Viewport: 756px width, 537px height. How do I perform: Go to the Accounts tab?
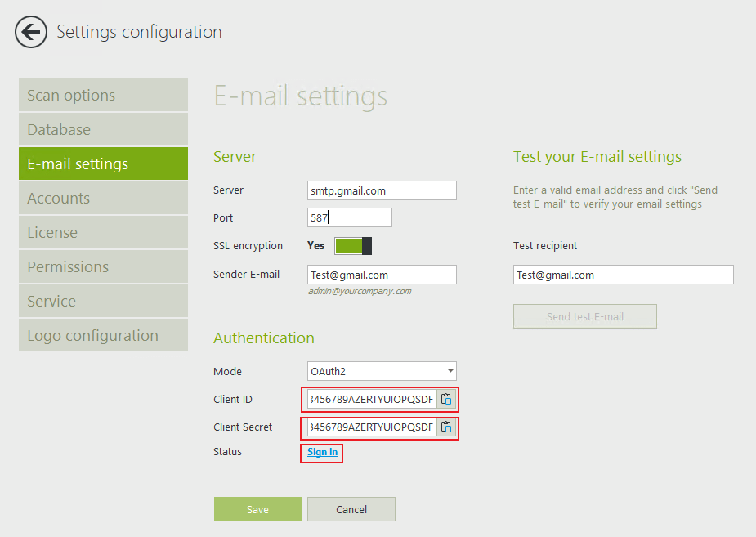(103, 199)
